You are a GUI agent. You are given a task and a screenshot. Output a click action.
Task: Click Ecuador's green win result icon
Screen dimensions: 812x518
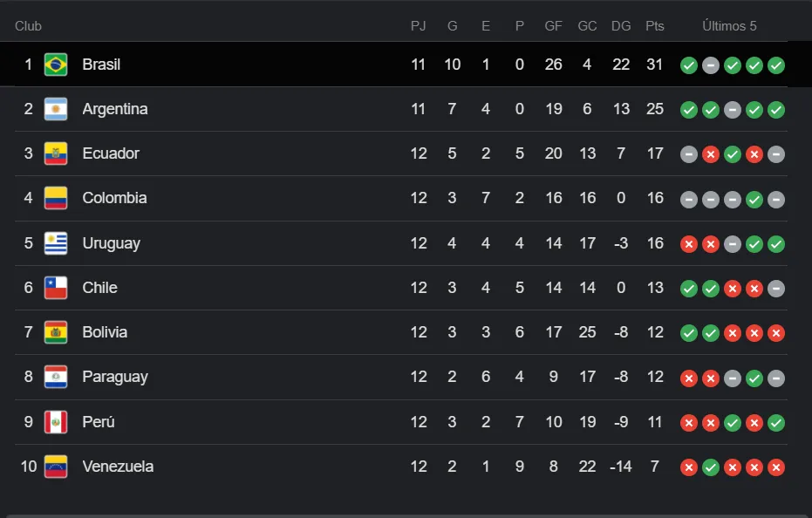733,154
